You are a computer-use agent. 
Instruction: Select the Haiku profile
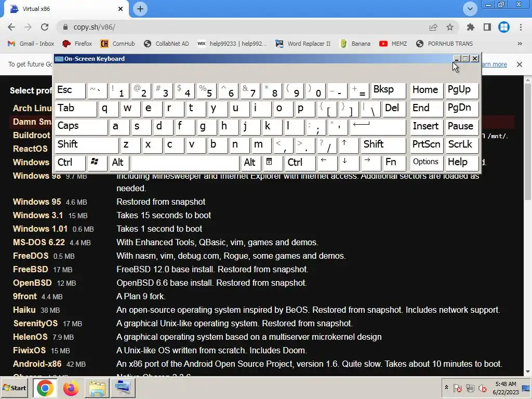(24, 310)
